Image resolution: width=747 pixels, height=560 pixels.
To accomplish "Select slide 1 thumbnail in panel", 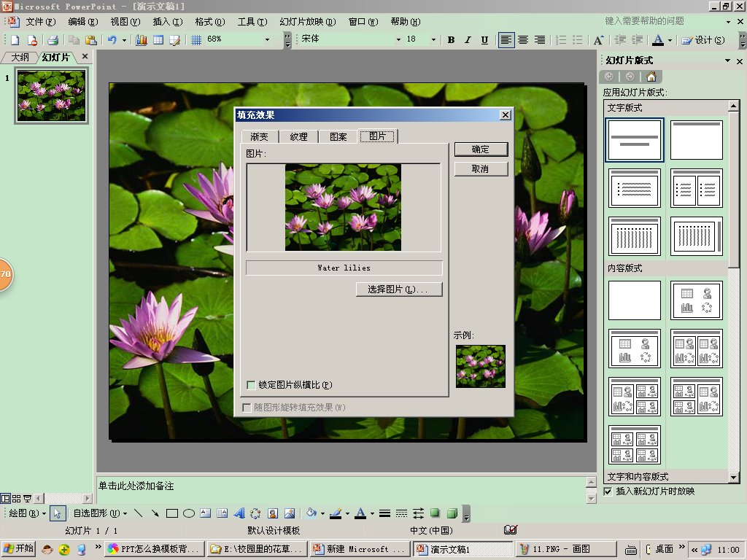I will click(51, 96).
